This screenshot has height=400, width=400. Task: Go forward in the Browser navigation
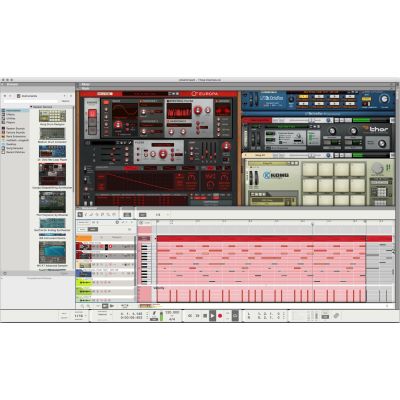tap(11, 96)
